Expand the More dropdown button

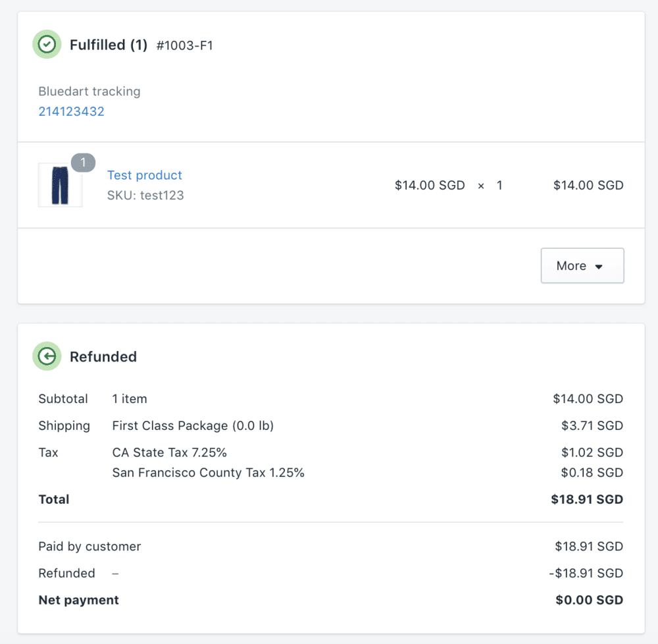582,265
